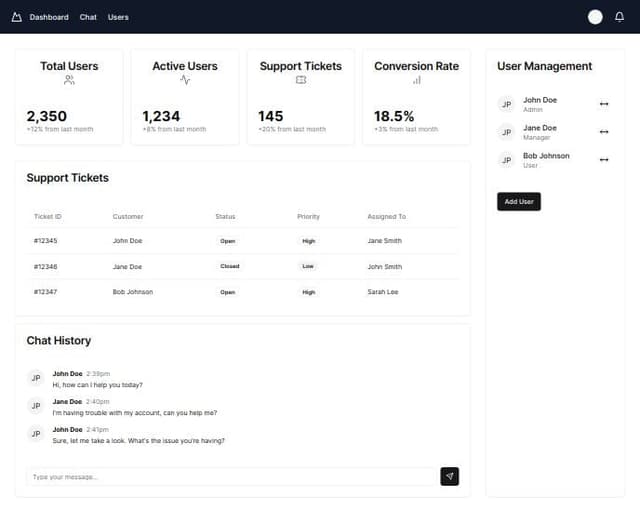Open notifications bell icon
The height and width of the screenshot is (513, 640).
click(619, 17)
